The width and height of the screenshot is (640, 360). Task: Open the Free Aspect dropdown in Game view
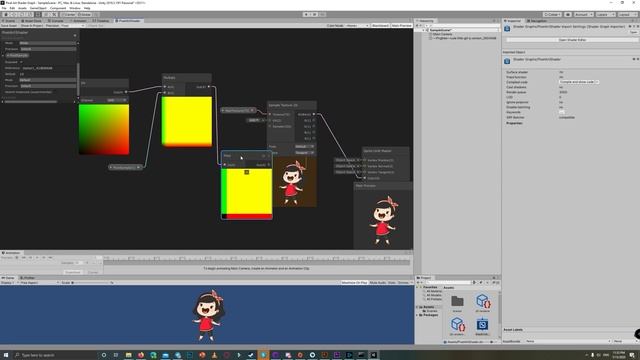coord(39,282)
